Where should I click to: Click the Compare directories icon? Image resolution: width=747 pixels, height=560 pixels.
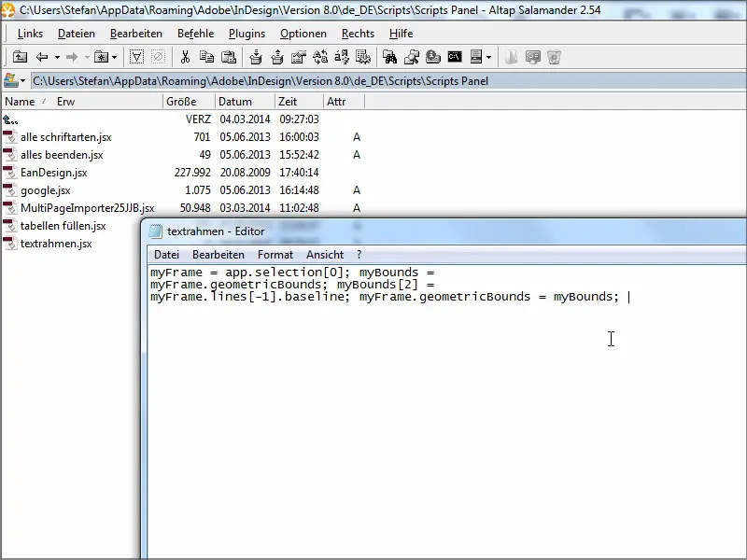(320, 57)
